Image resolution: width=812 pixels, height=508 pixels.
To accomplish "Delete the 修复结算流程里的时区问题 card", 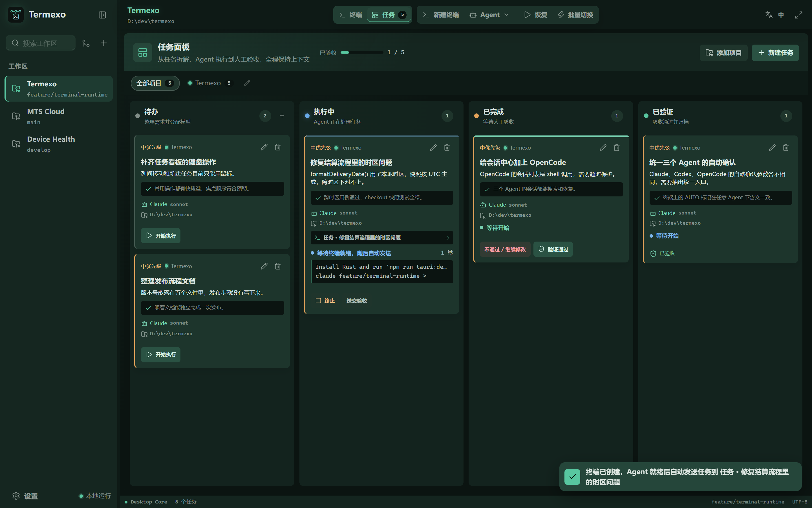I will (x=447, y=148).
